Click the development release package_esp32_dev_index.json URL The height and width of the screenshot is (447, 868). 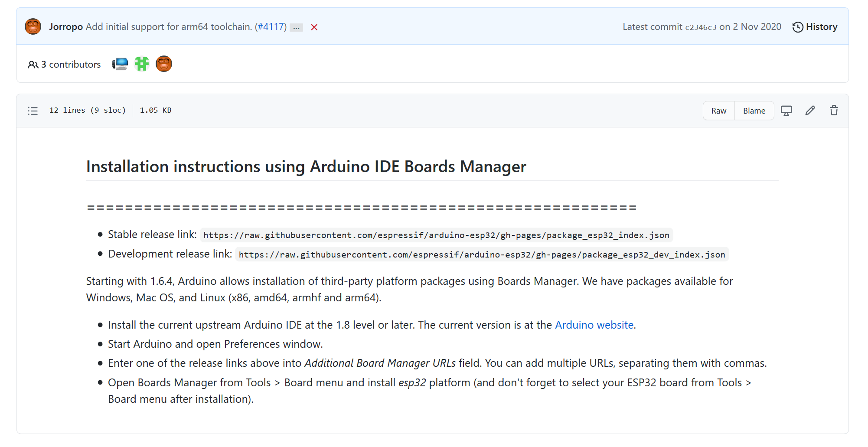pyautogui.click(x=482, y=254)
